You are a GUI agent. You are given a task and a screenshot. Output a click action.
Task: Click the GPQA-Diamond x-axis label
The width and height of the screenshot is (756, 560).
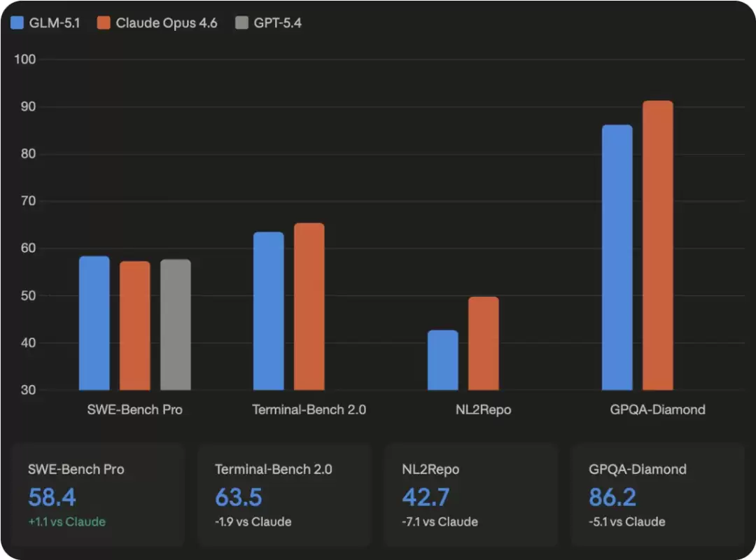[x=657, y=409]
